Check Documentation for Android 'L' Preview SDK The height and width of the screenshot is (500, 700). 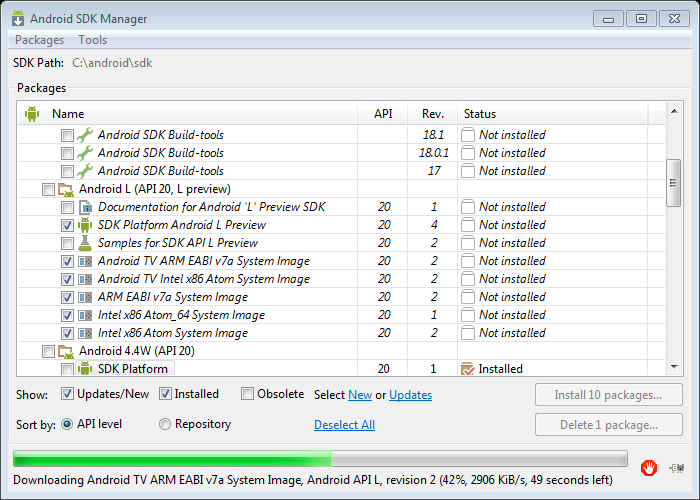click(x=67, y=207)
